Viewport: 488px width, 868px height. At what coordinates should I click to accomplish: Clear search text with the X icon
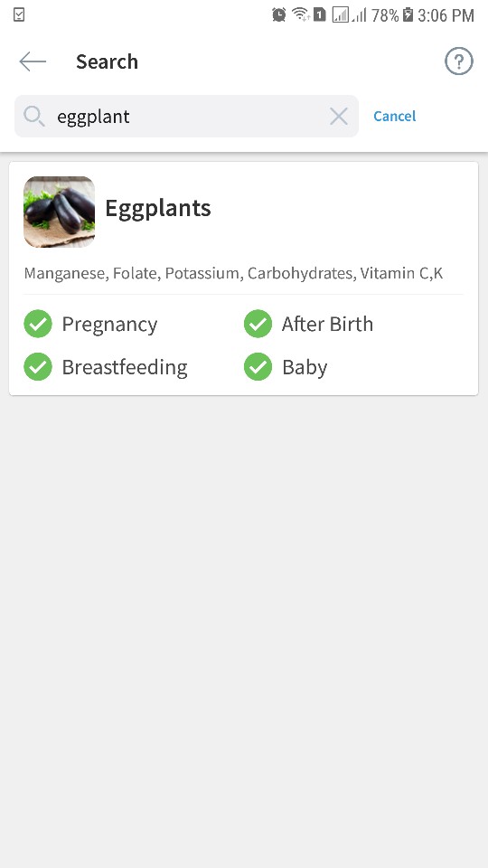click(x=339, y=117)
